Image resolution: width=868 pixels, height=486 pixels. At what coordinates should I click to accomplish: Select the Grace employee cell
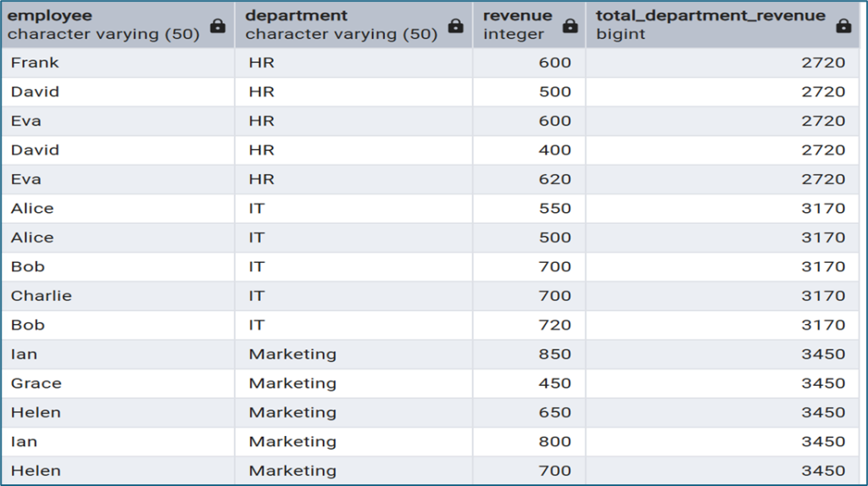(36, 383)
